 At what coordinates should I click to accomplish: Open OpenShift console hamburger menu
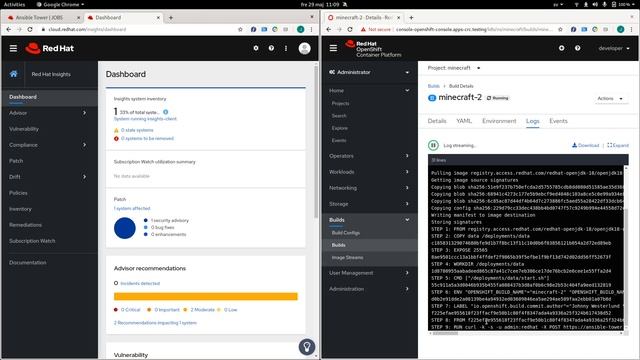pyautogui.click(x=333, y=48)
